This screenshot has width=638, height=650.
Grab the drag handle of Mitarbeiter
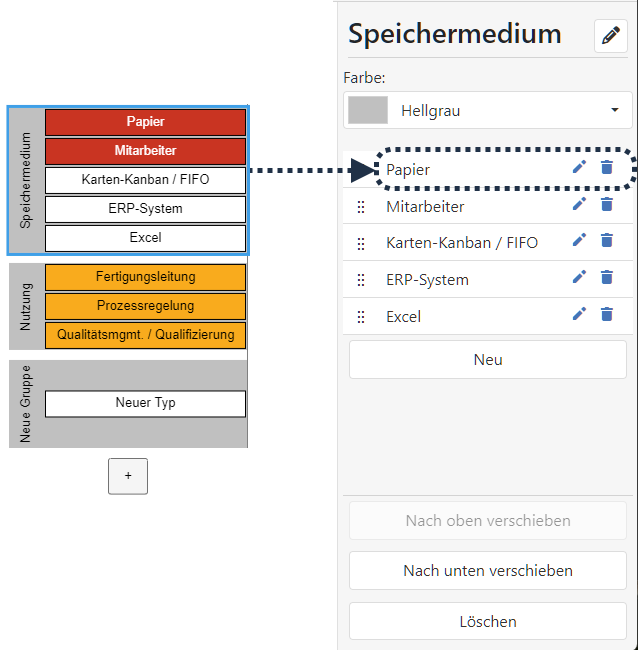tap(361, 207)
